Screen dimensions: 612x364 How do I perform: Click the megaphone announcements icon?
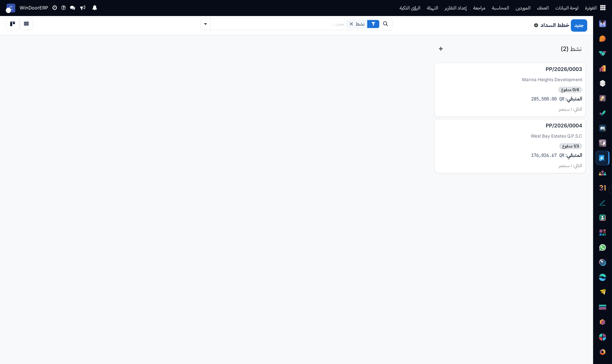(83, 8)
